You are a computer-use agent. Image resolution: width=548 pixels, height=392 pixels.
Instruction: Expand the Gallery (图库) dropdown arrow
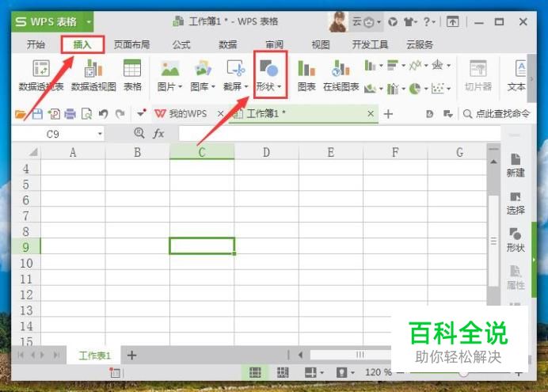pos(213,86)
